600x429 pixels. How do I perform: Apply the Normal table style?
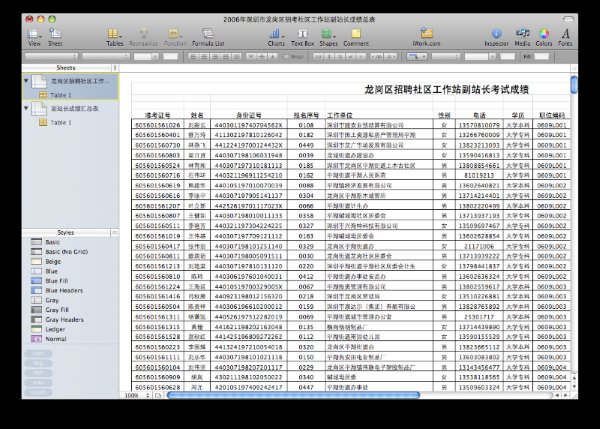(x=49, y=339)
